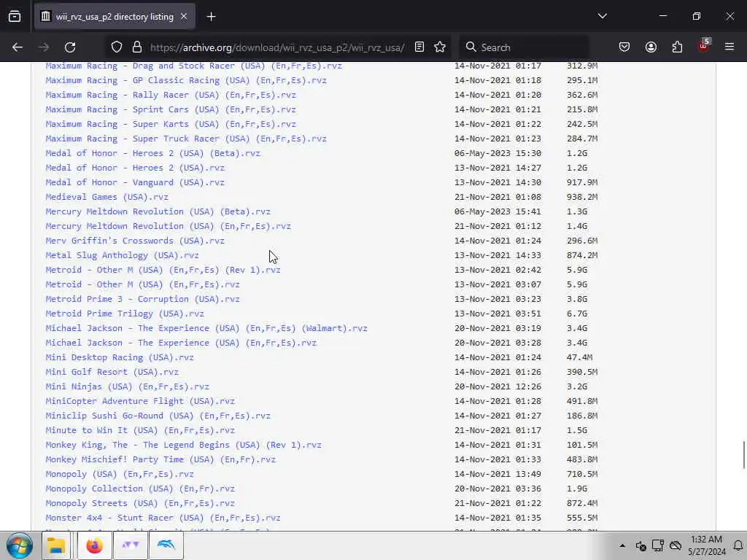Open Medal of Honor - Heroes 2 (Beta) link
This screenshot has width=747, height=560.
pyautogui.click(x=153, y=153)
